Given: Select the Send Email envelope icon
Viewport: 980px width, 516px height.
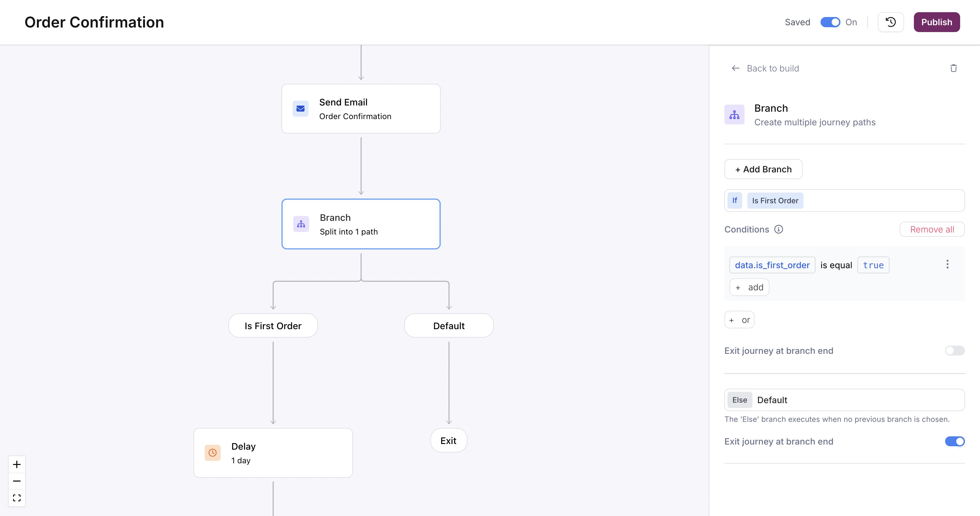Looking at the screenshot, I should coord(300,109).
